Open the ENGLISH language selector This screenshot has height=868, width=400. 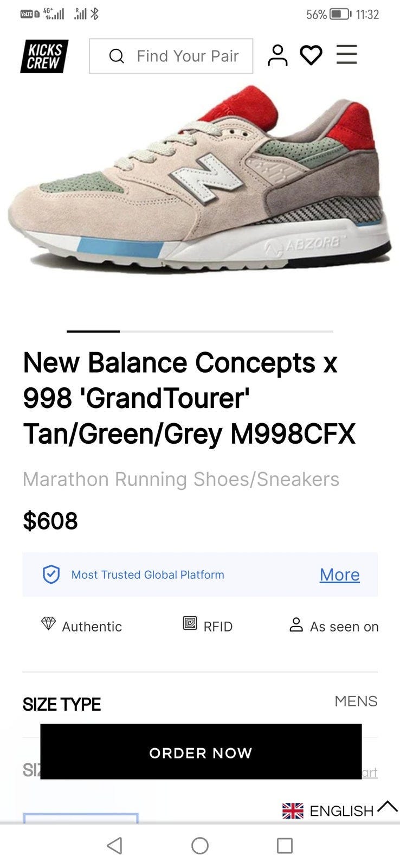coord(328,810)
